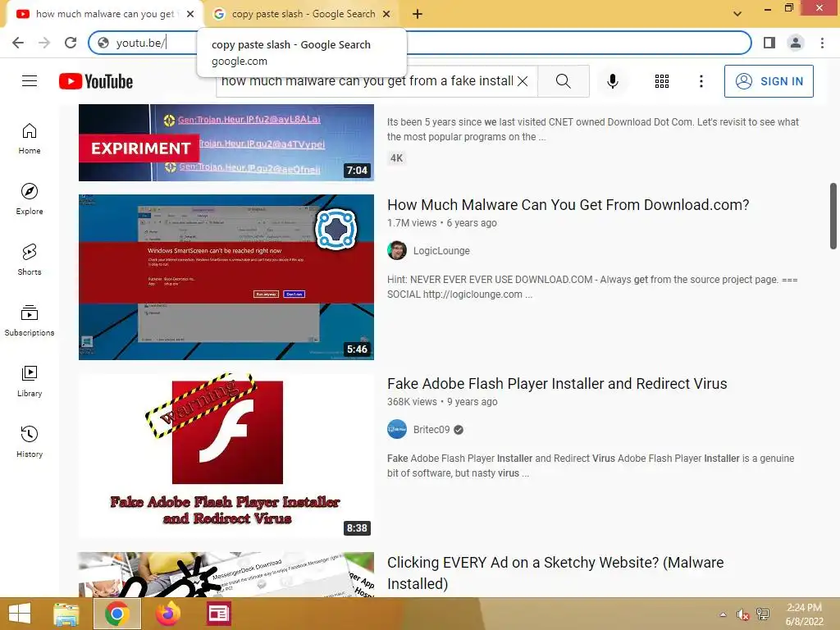
Task: Click "368K views • 9 years ago" text
Action: tap(442, 402)
